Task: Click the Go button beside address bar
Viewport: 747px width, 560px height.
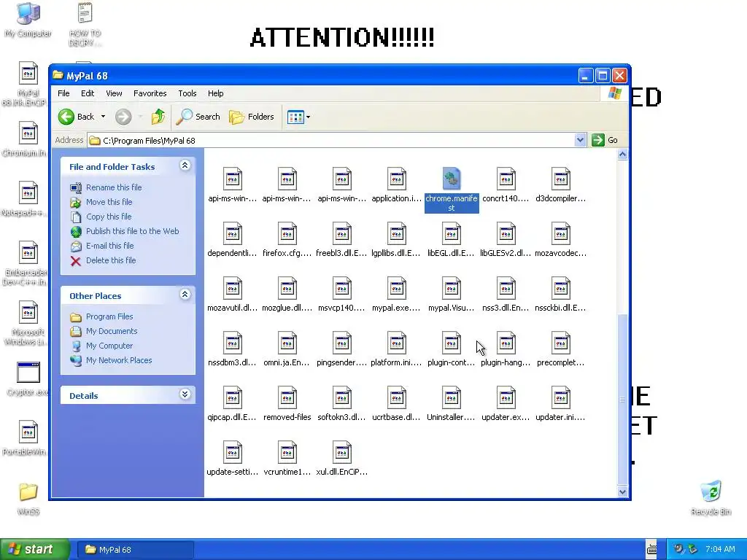Action: (605, 140)
